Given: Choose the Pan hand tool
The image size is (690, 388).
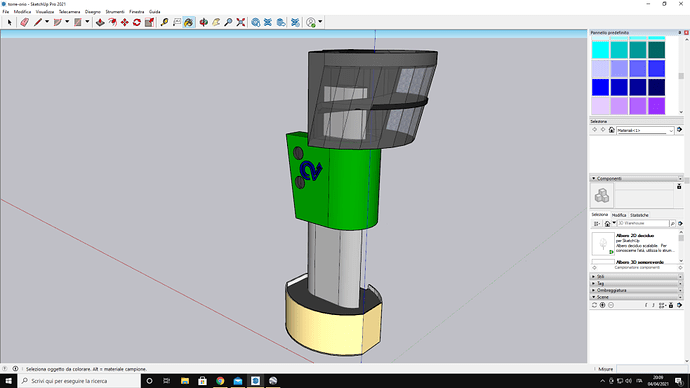Looking at the screenshot, I should point(216,22).
